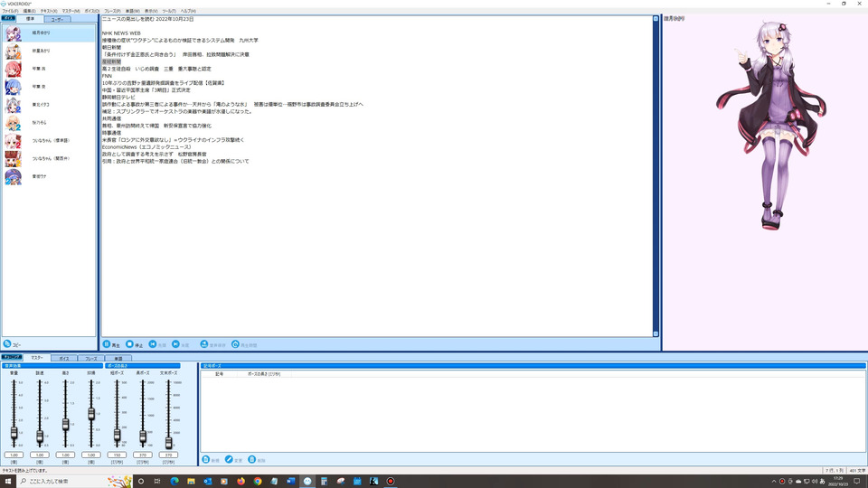The width and height of the screenshot is (868, 488).
Task: Select the ついなちゃん (標準語) voice
Action: 49,141
